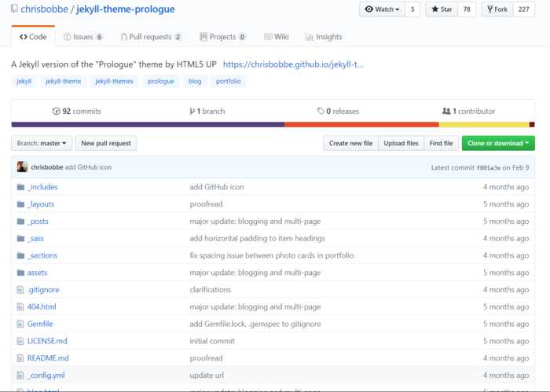Click the folder icon next to _posts
Image resolution: width=550 pixels, height=392 pixels.
coord(20,222)
